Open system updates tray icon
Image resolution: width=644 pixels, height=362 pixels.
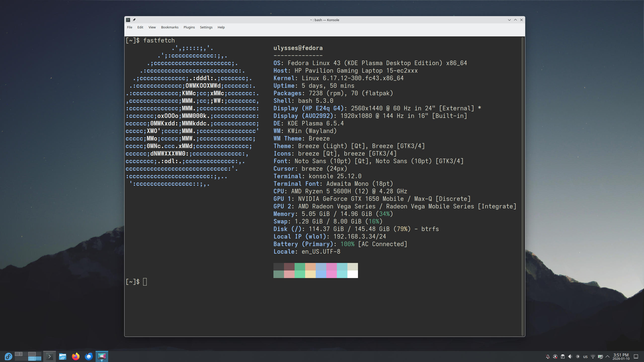coord(555,356)
